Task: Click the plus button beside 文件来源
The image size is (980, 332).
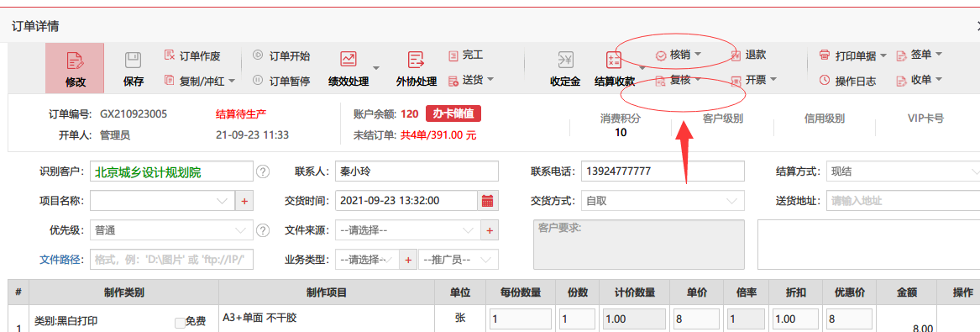Action: pyautogui.click(x=490, y=230)
